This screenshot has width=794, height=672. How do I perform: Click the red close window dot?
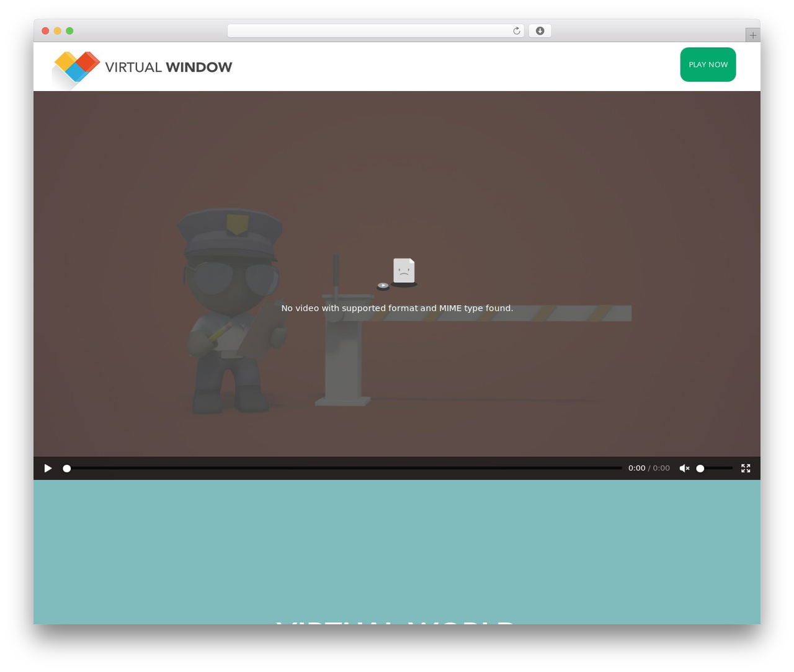[x=45, y=31]
